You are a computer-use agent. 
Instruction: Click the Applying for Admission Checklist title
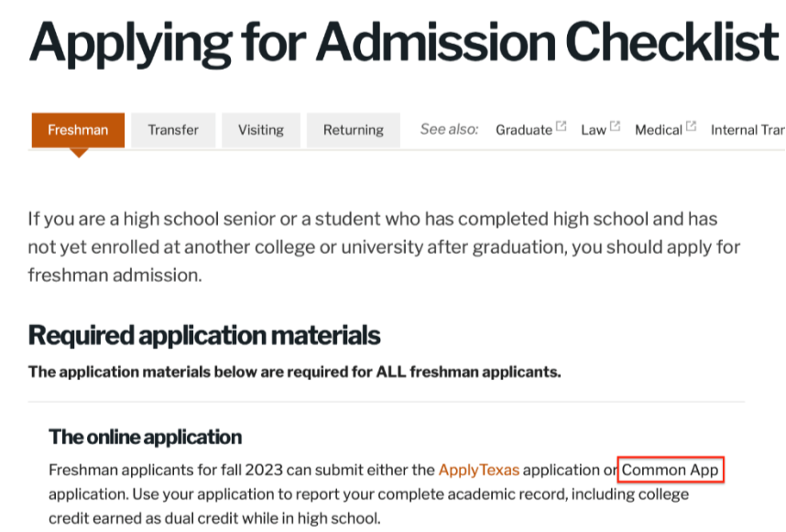[x=403, y=41]
